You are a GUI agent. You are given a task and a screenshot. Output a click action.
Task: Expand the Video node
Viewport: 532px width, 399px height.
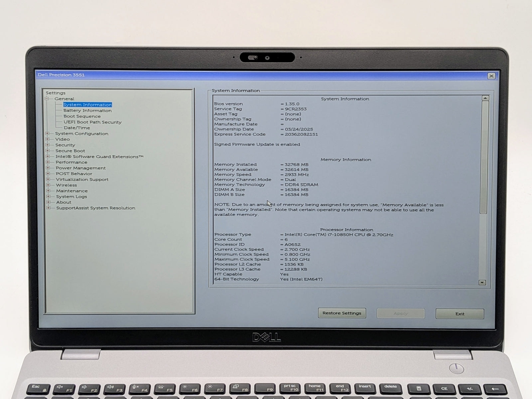48,139
